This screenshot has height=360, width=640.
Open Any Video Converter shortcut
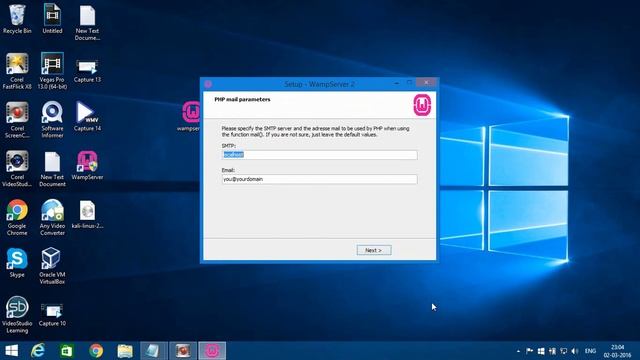52,217
